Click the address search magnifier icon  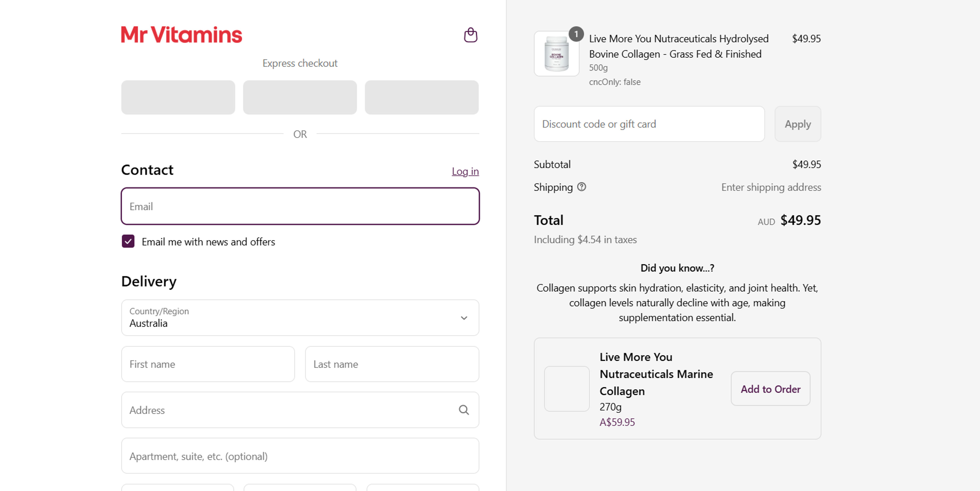463,410
